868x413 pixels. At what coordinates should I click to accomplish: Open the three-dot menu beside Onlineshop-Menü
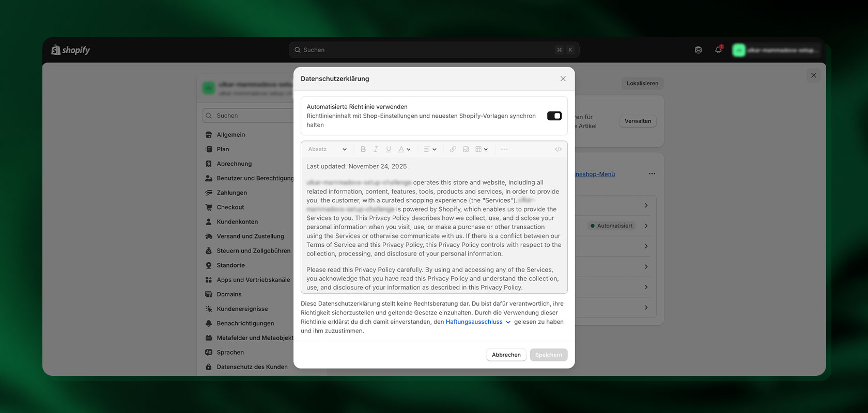click(652, 174)
